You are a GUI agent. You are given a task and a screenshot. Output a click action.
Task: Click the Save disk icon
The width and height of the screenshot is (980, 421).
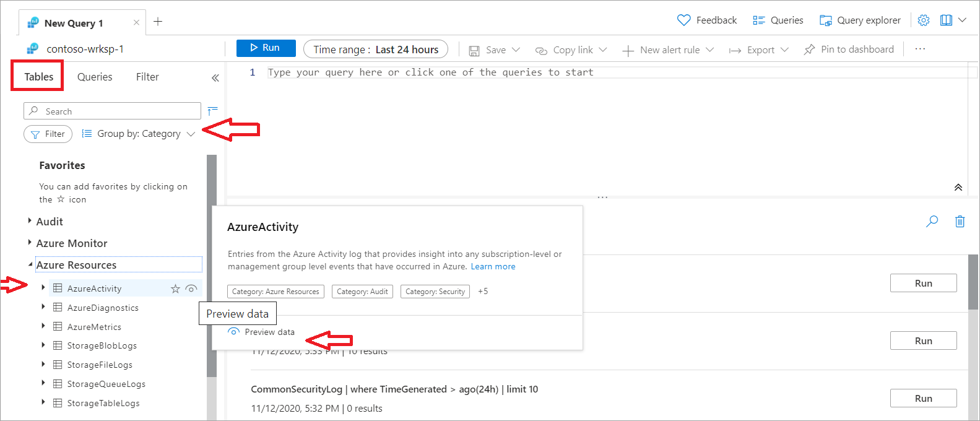click(x=474, y=51)
